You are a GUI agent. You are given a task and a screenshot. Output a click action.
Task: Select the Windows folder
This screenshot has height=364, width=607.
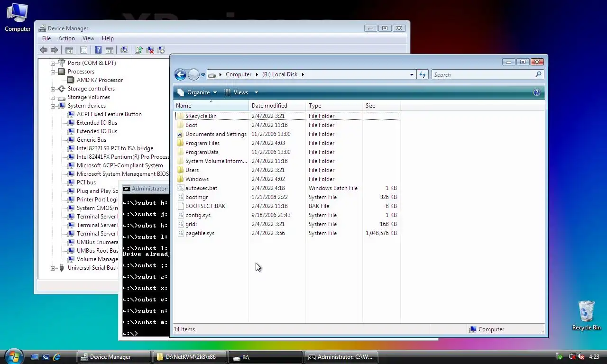(197, 179)
